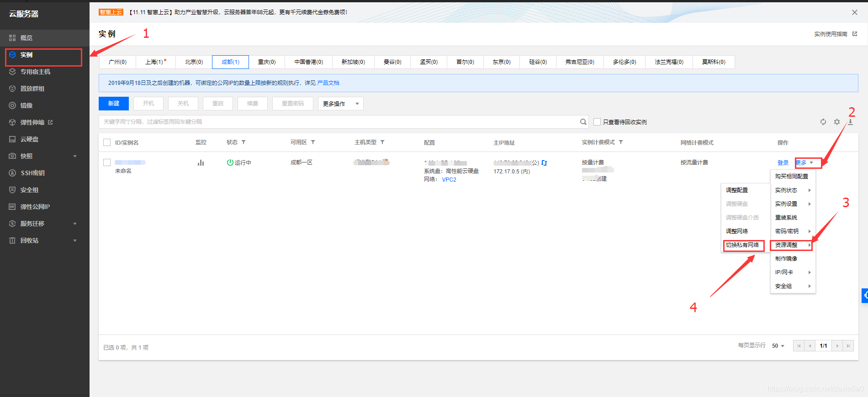Download the instance list via the download icon

coord(851,122)
